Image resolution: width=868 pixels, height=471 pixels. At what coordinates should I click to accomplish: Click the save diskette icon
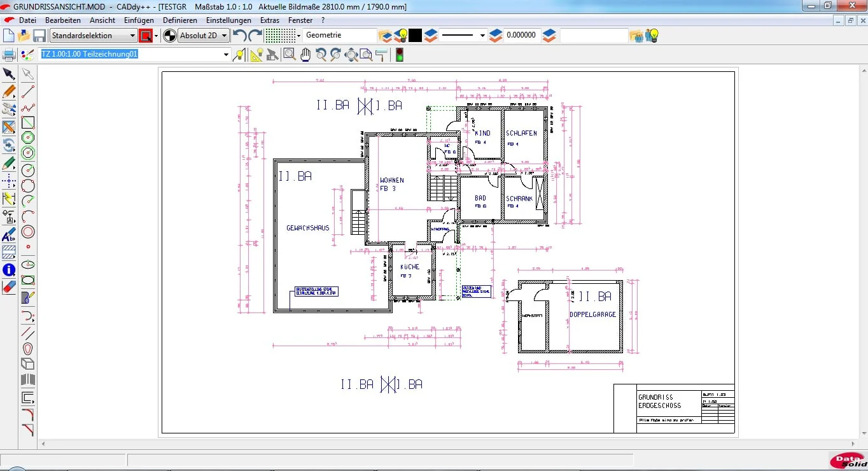click(39, 36)
